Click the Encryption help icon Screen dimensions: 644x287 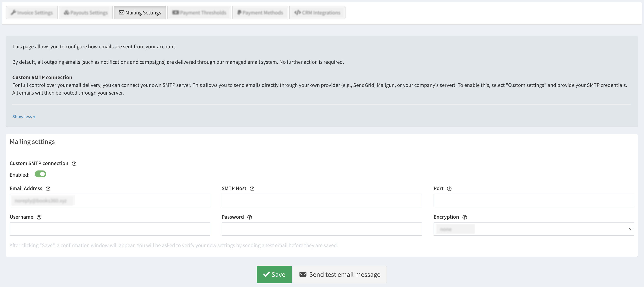tap(464, 217)
